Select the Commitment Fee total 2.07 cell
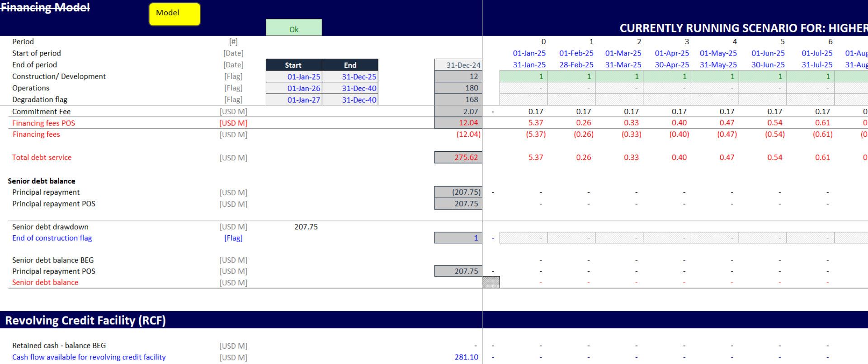868x364 pixels. click(458, 112)
